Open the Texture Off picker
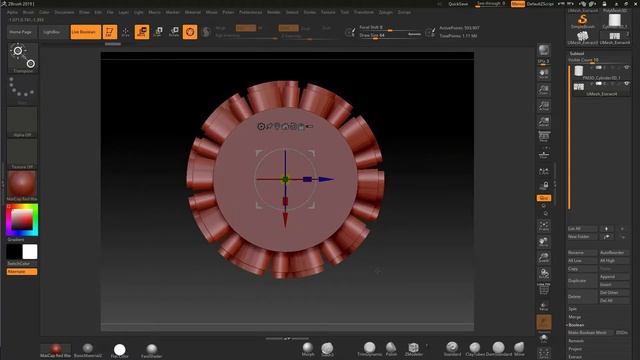Viewport: 640px width, 360px height. [x=22, y=154]
